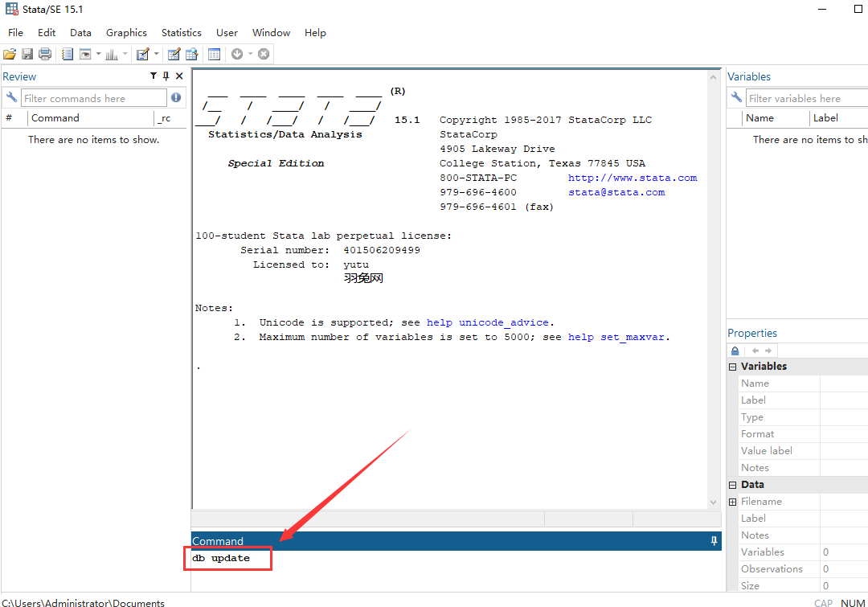Open the More toolbar dropdown arrow

tap(250, 54)
